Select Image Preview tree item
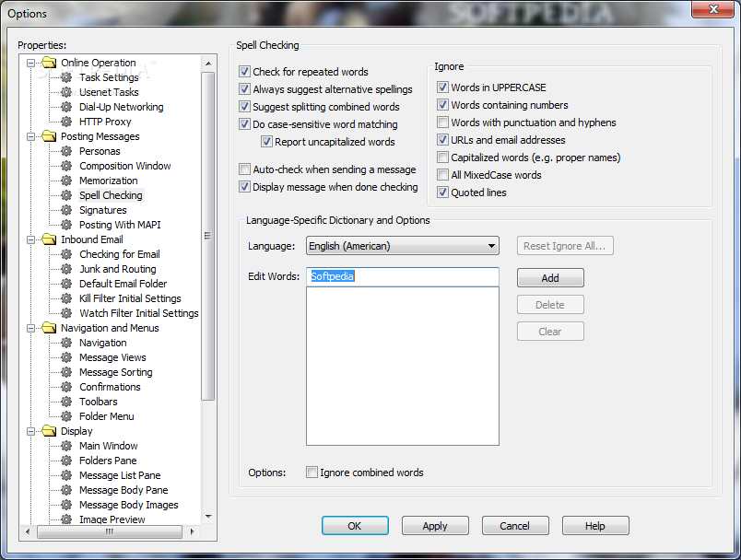The width and height of the screenshot is (741, 560). click(x=112, y=519)
